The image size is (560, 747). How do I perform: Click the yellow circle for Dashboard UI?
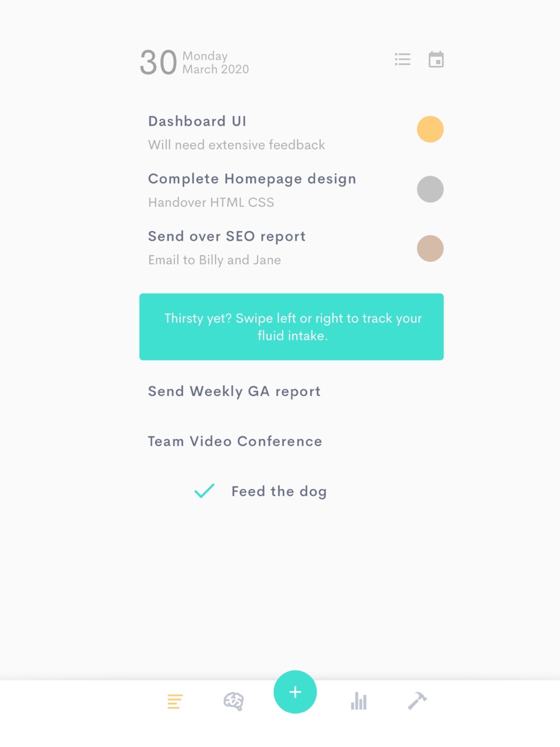(x=430, y=129)
